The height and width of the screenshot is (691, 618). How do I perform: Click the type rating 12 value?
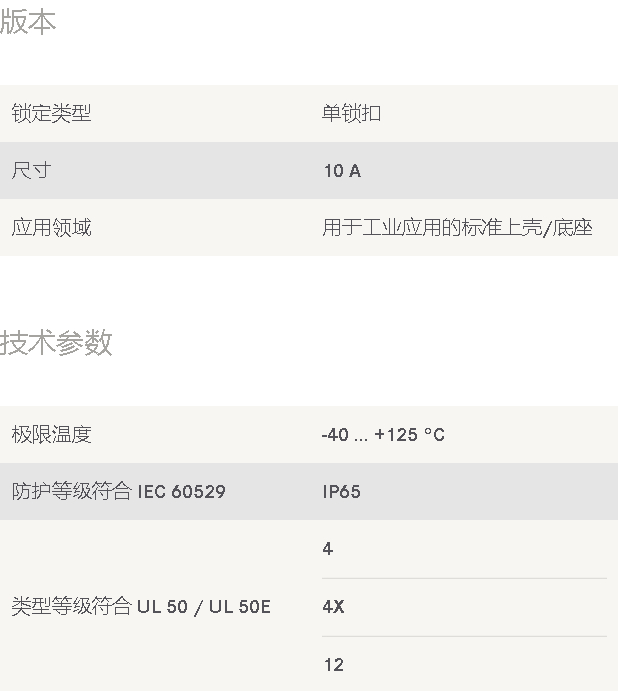pos(333,664)
